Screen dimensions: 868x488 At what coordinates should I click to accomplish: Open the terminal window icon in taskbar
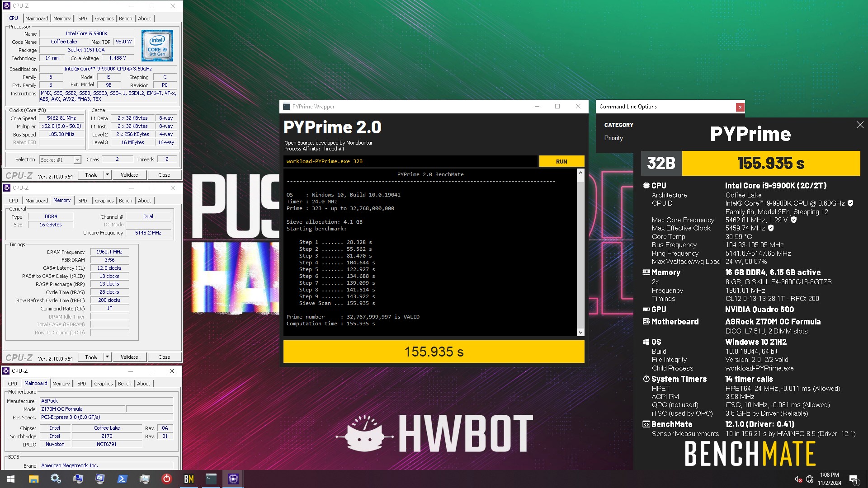pos(211,479)
